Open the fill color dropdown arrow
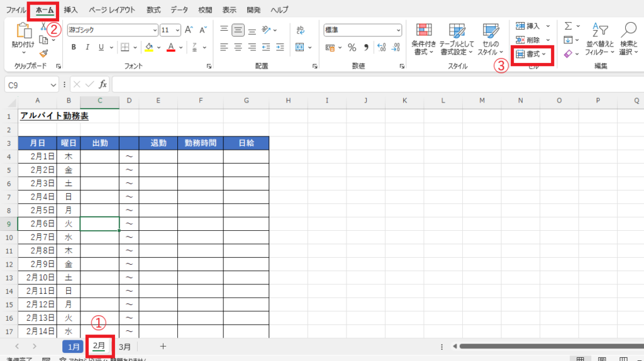 pyautogui.click(x=158, y=48)
